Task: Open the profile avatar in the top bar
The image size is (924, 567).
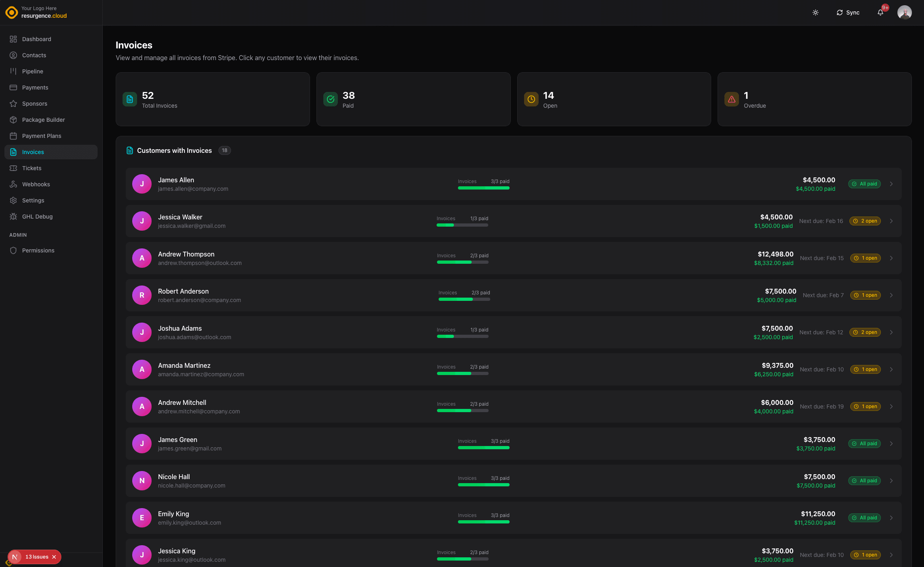Action: point(905,13)
